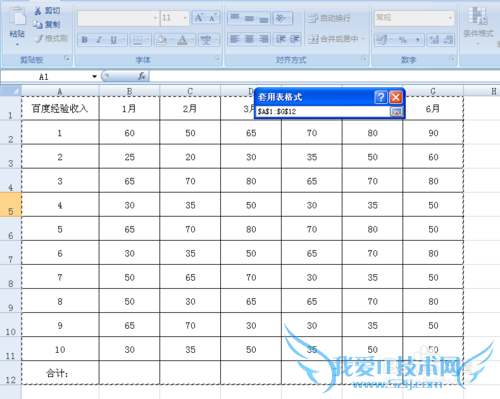Select column A header
Viewport: 500px width, 399px height.
tap(60, 91)
